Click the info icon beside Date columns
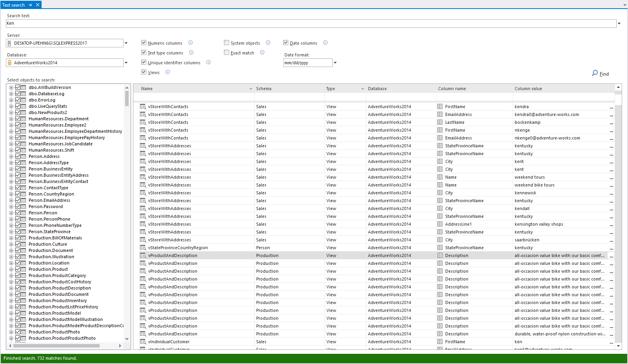This screenshot has height=364, width=628. [x=325, y=43]
